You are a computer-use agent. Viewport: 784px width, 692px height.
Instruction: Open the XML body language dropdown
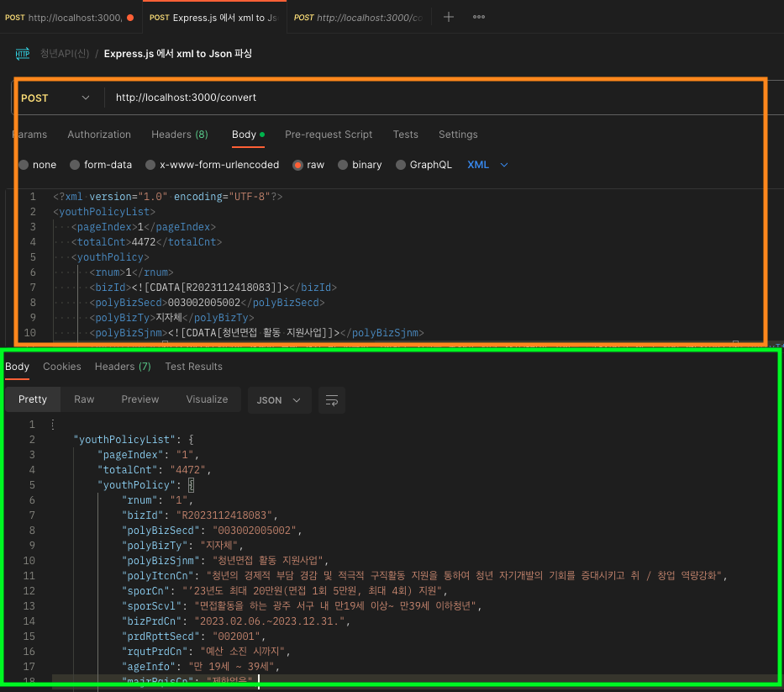pos(487,165)
